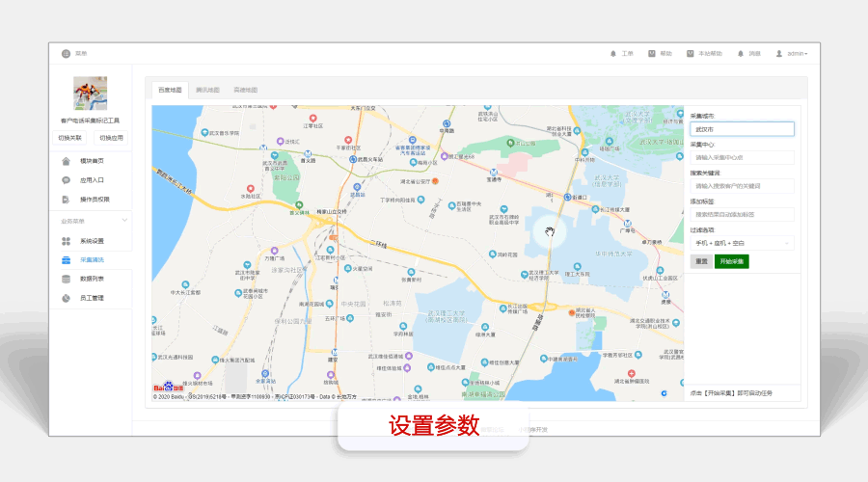Switch to the 腾讯地图 tab

pyautogui.click(x=207, y=89)
